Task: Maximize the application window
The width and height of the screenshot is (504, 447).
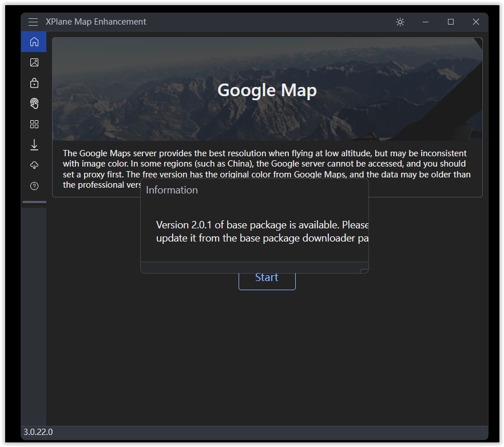Action: (451, 22)
